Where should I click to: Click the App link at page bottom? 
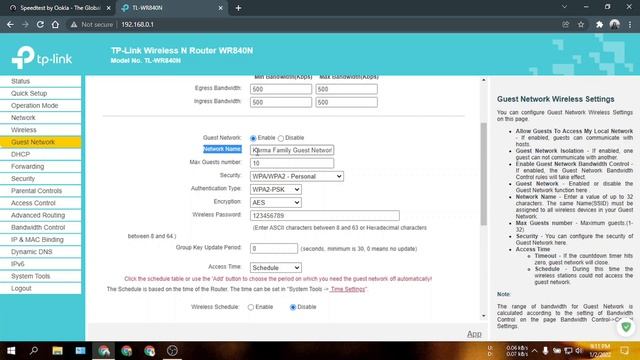point(474,334)
